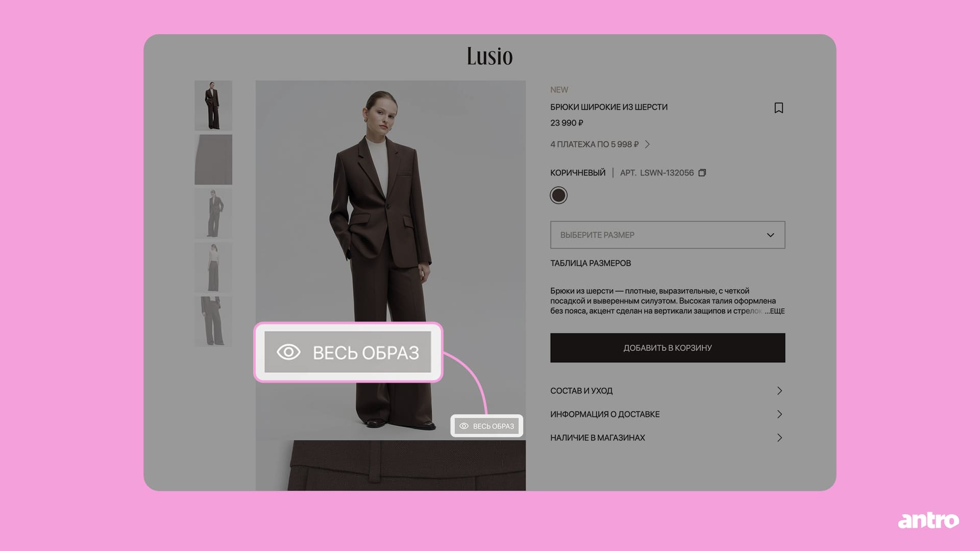Open the ВЫБЕРИТЕ РАЗМЕР dropdown

point(668,235)
